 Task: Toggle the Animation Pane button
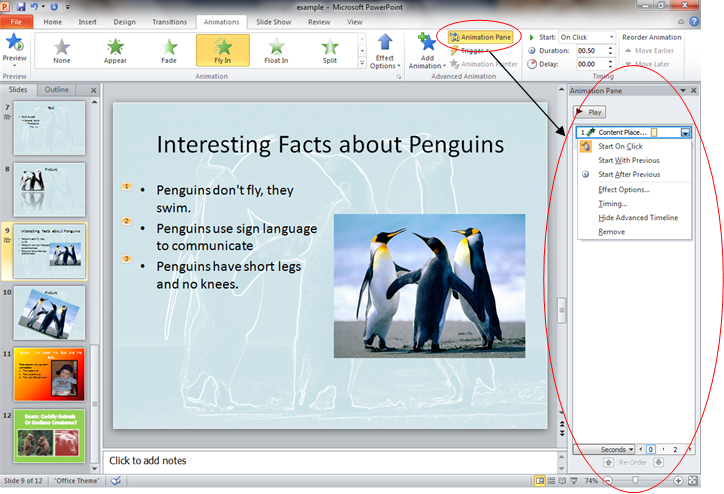pyautogui.click(x=481, y=37)
